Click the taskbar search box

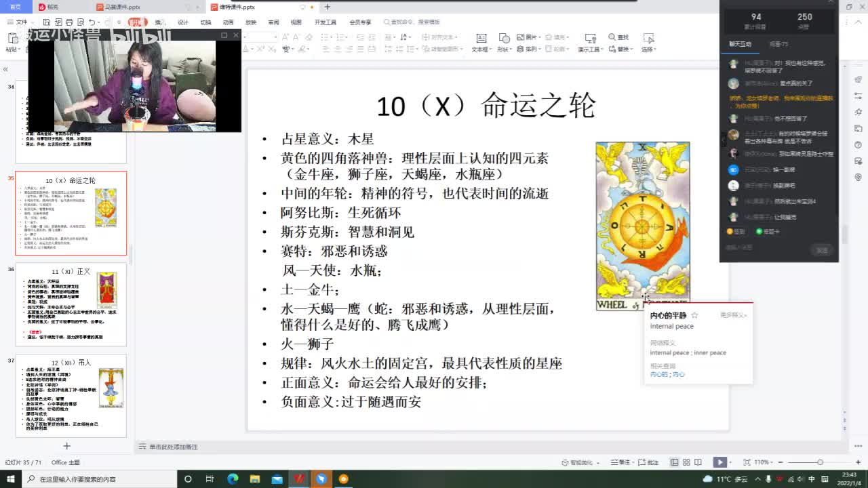[x=100, y=479]
